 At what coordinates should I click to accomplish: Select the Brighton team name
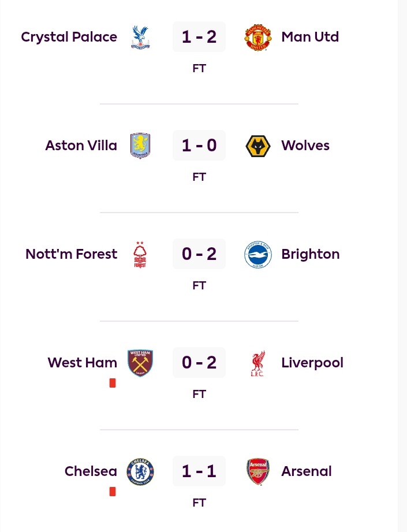point(311,254)
